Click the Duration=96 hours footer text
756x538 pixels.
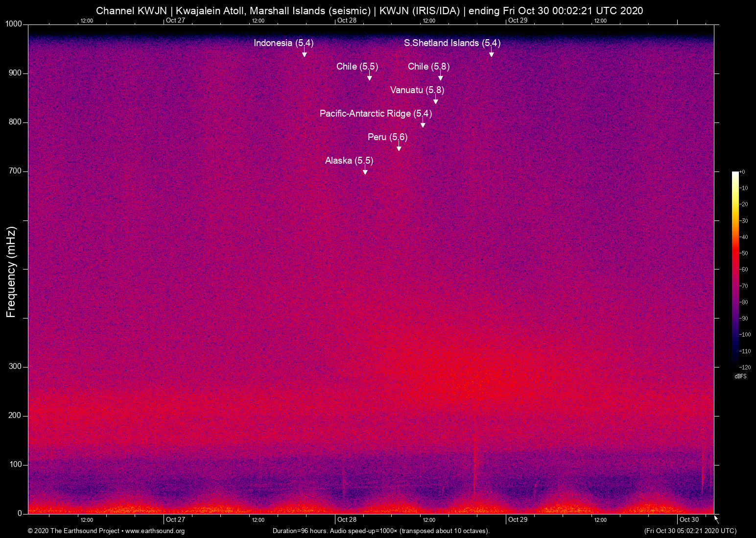point(380,531)
